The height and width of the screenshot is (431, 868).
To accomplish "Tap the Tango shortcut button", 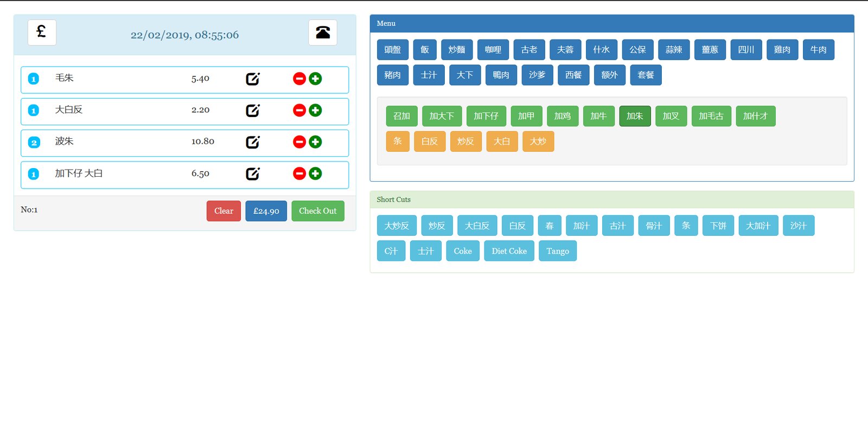I will coord(557,251).
